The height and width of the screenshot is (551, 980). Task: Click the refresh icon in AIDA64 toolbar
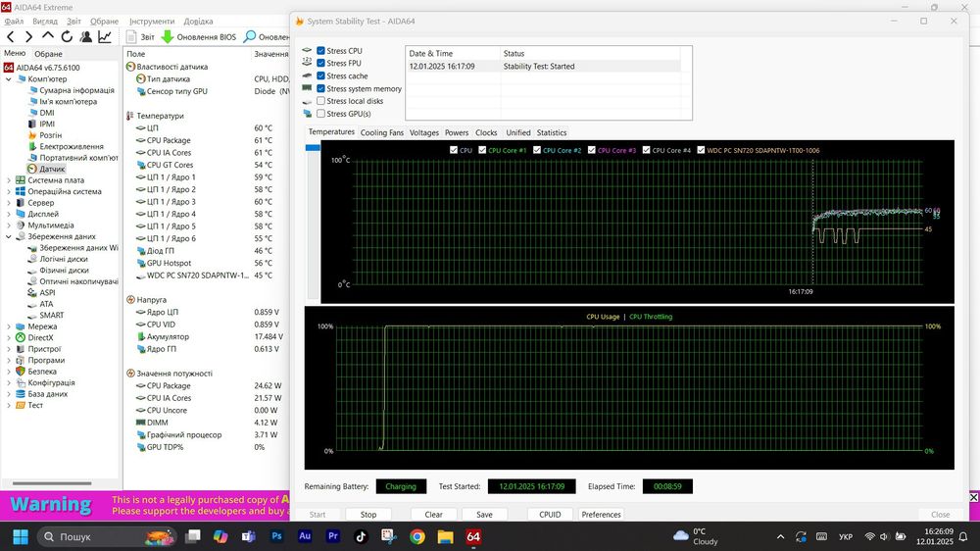[x=67, y=37]
